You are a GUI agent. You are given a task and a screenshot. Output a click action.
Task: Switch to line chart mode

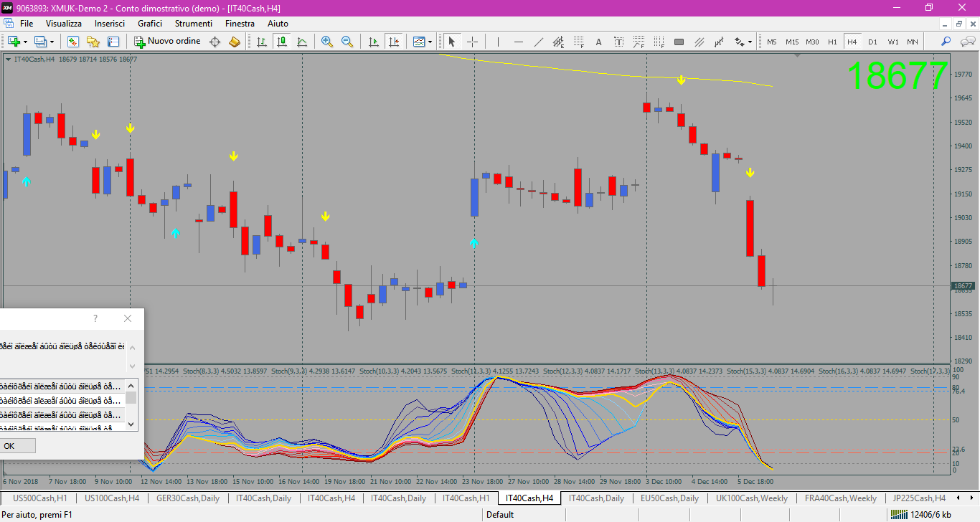302,42
